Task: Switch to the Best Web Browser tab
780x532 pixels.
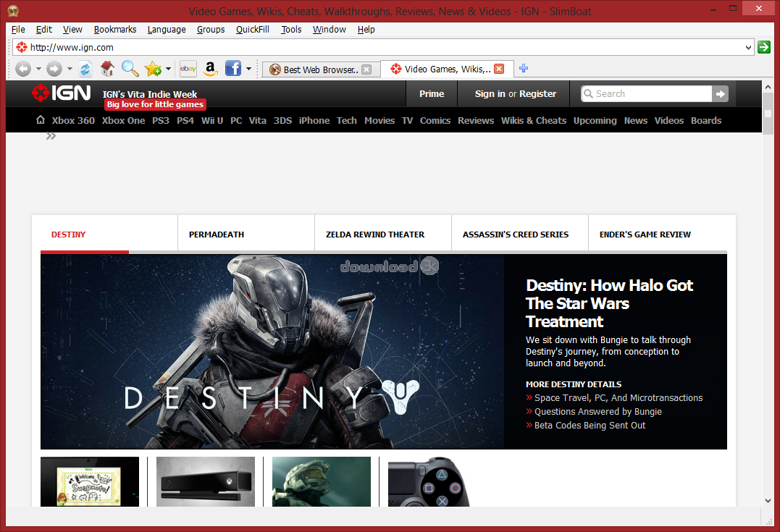Action: 322,69
